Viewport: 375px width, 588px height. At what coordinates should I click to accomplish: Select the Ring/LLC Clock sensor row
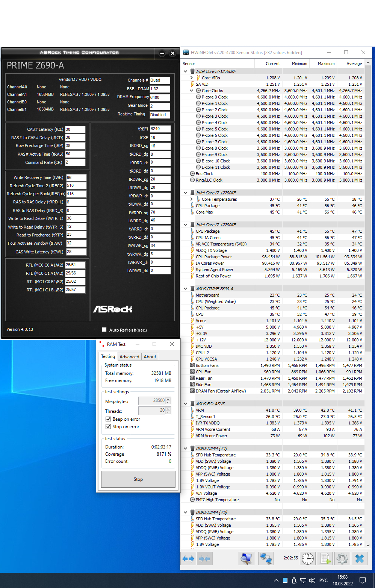pos(273,180)
